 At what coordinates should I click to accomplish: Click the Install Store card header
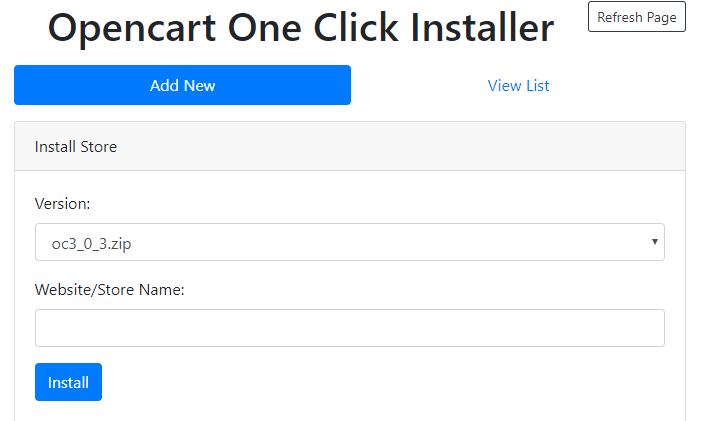click(350, 146)
